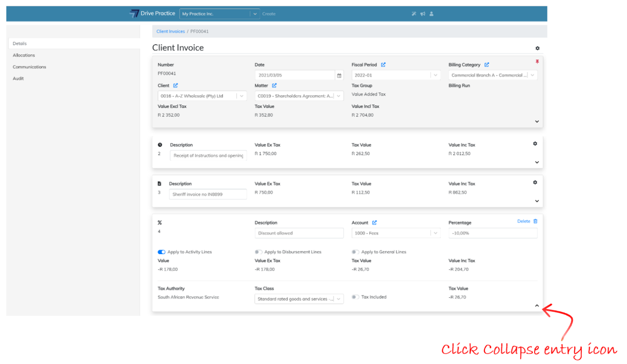Click the Client external link icon

176,85
